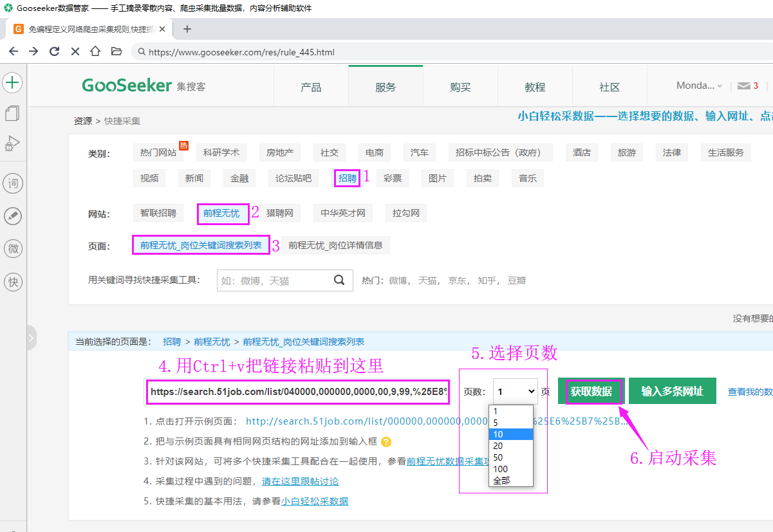Reload the page with the refresh icon
773x532 pixels.
pos(54,51)
